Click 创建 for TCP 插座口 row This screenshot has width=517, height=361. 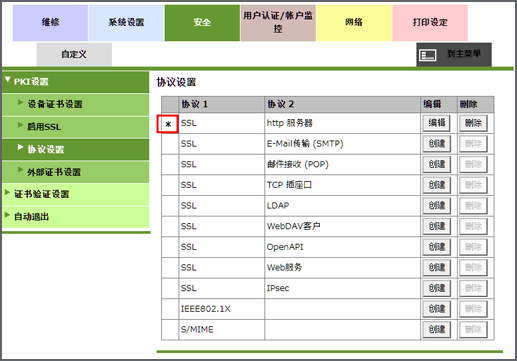click(x=437, y=185)
